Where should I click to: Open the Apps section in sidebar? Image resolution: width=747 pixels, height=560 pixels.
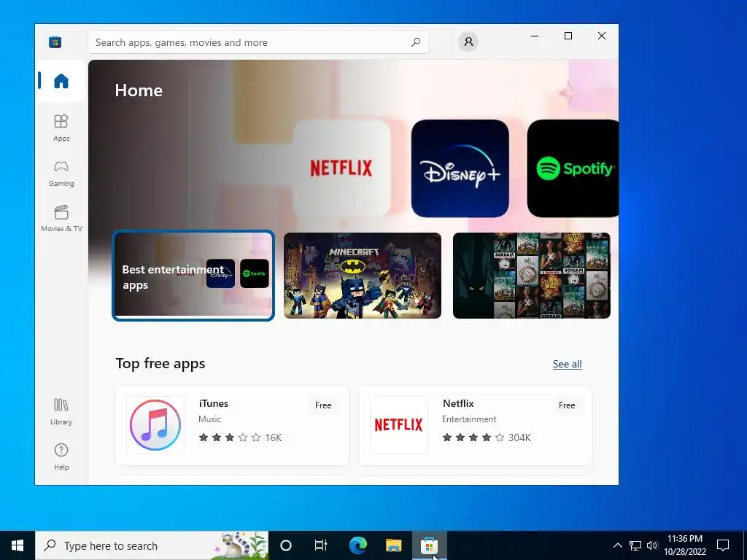[61, 128]
